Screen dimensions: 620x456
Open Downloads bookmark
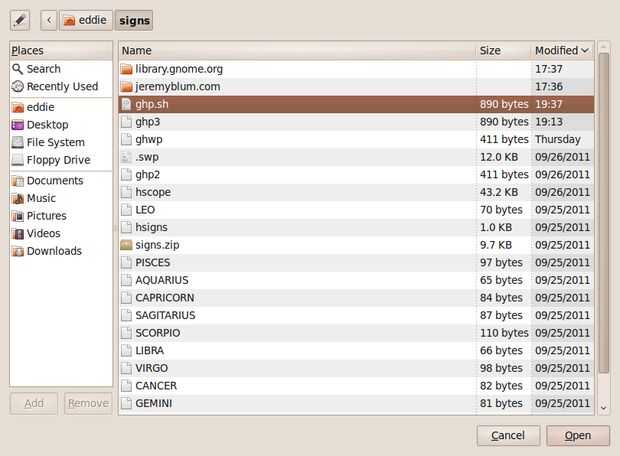click(61, 251)
